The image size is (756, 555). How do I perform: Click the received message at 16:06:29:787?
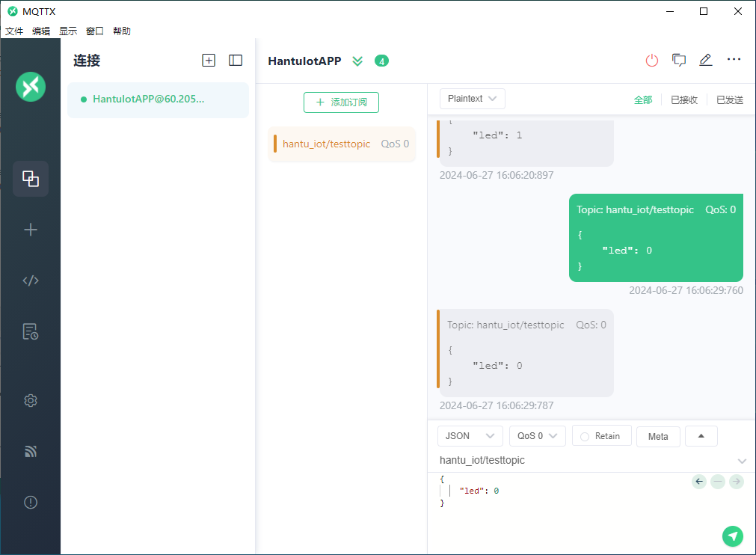[525, 353]
